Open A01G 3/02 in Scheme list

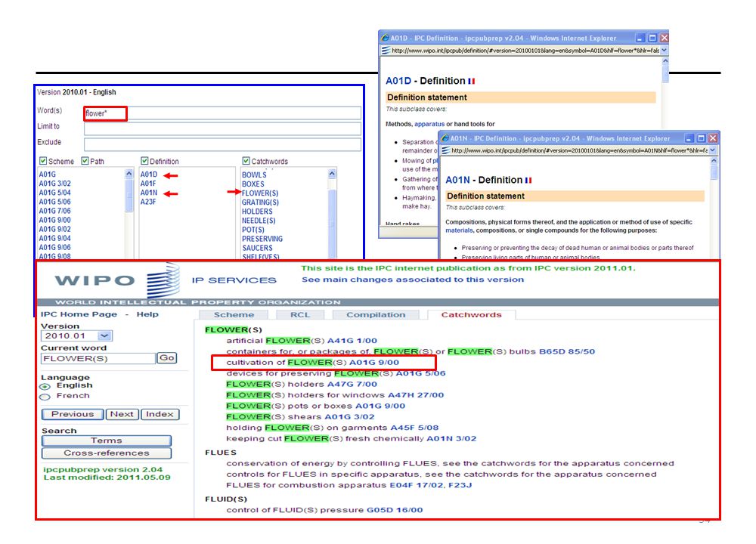[55, 184]
